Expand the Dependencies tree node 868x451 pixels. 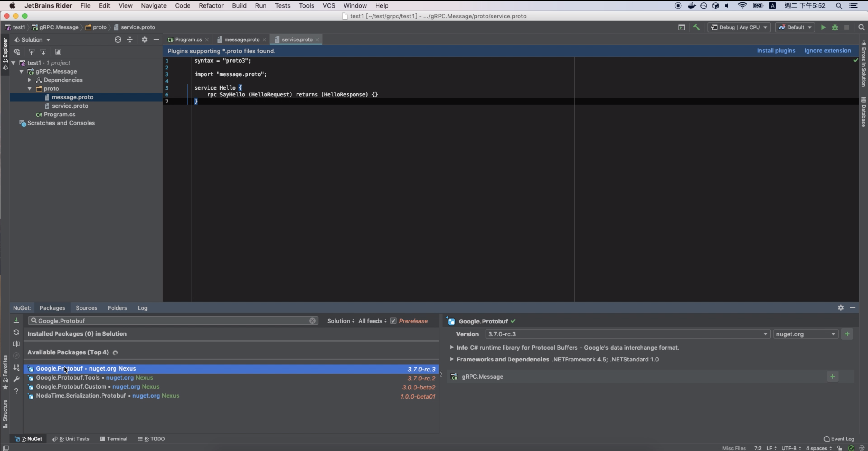(30, 80)
